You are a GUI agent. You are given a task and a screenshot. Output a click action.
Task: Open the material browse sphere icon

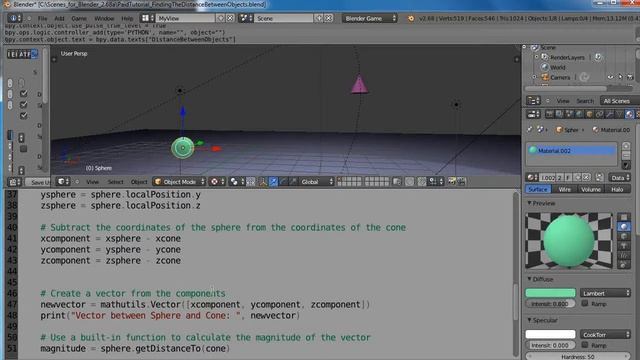[532, 177]
